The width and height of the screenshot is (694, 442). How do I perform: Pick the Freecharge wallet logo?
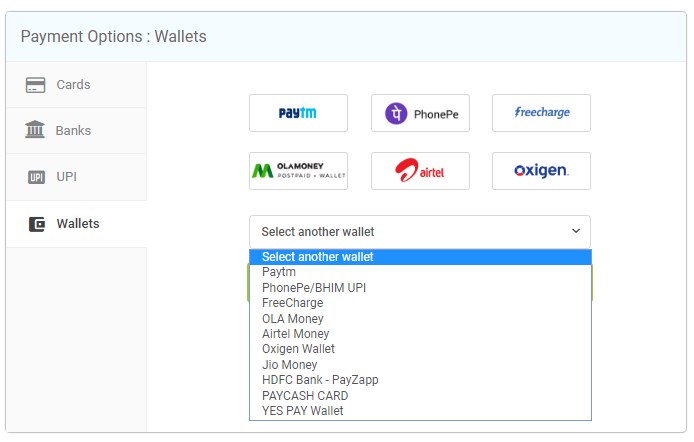(x=541, y=113)
